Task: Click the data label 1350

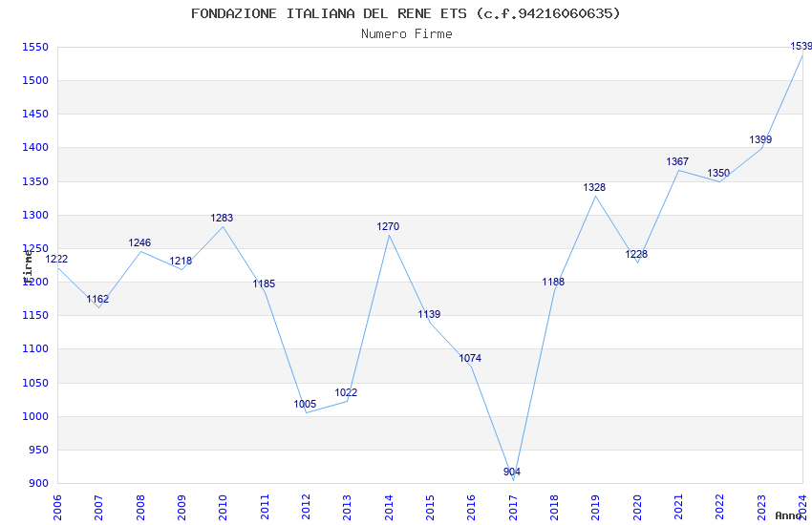Action: (718, 173)
